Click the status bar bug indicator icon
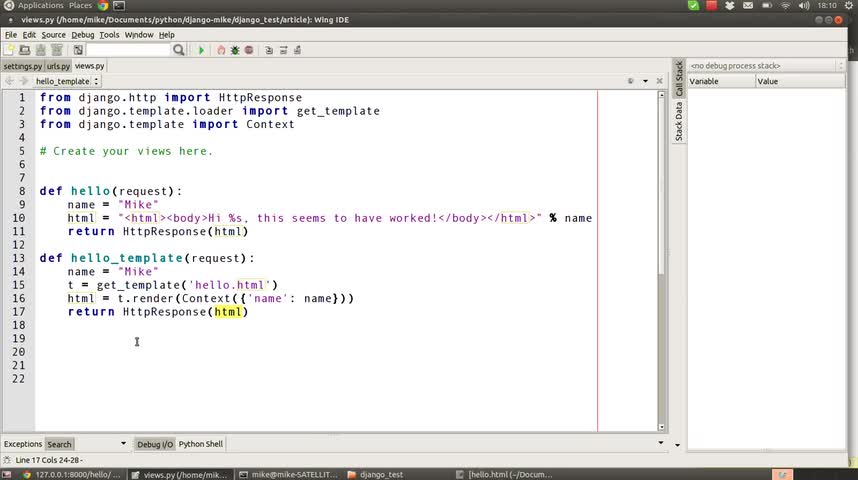The image size is (858, 480). point(7,460)
